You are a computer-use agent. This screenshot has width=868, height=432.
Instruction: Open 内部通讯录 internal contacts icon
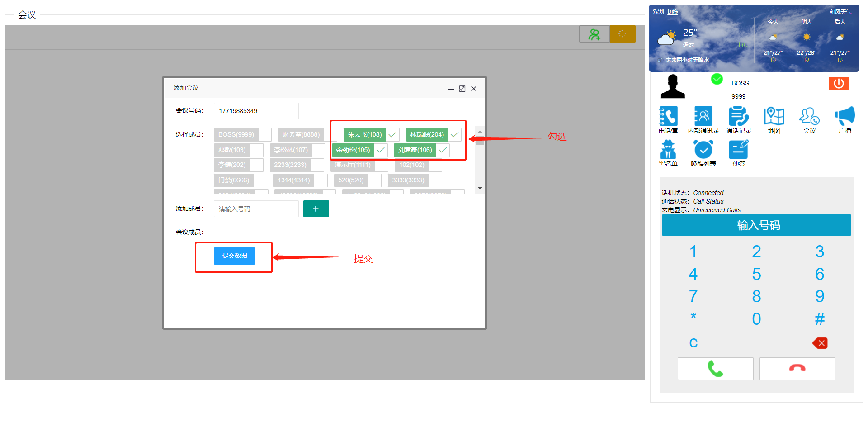coord(703,117)
